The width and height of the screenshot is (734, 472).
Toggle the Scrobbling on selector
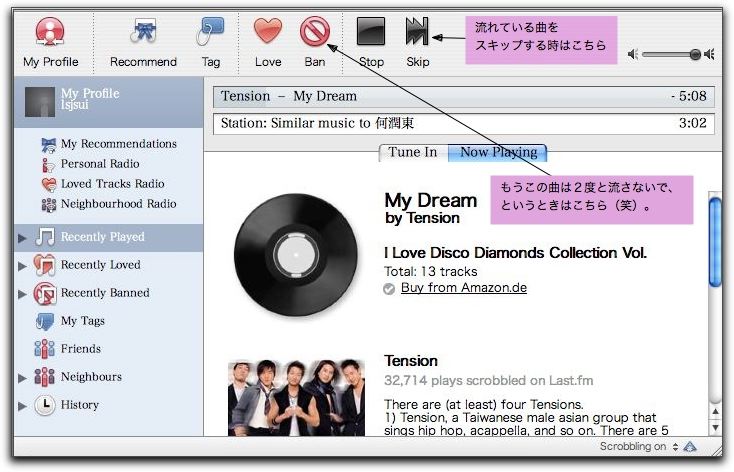coord(639,447)
